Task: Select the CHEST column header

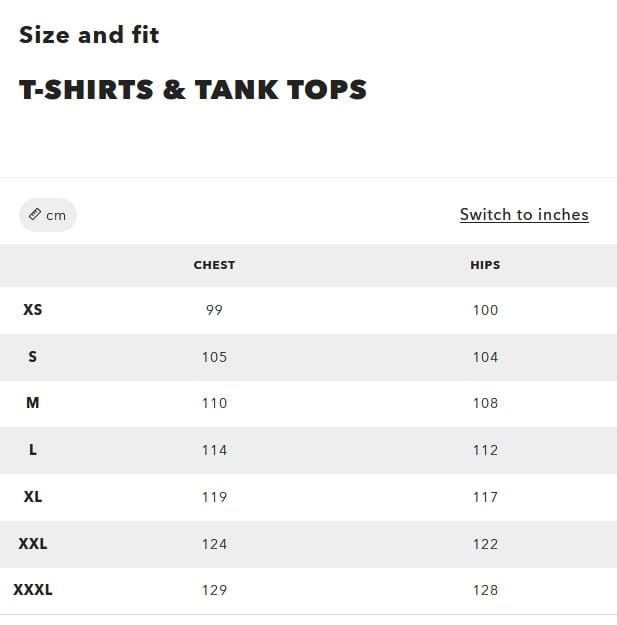Action: pyautogui.click(x=214, y=265)
